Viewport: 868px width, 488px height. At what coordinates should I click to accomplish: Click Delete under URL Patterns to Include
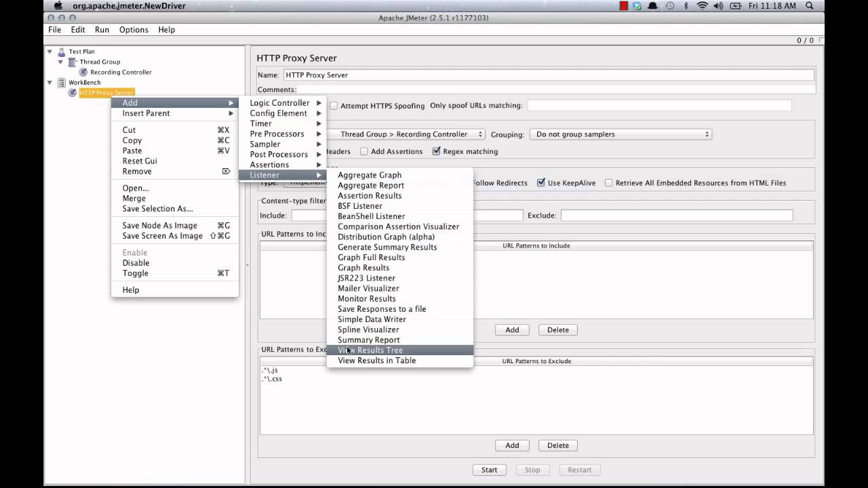(558, 330)
